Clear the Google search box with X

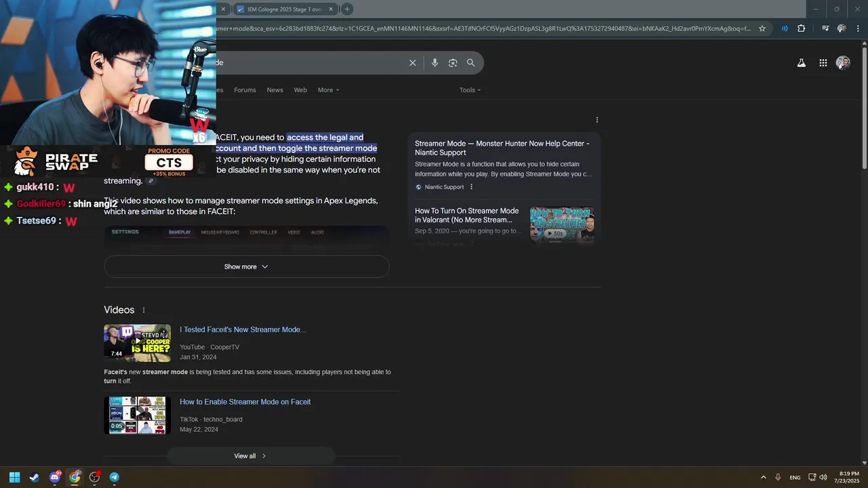(412, 63)
